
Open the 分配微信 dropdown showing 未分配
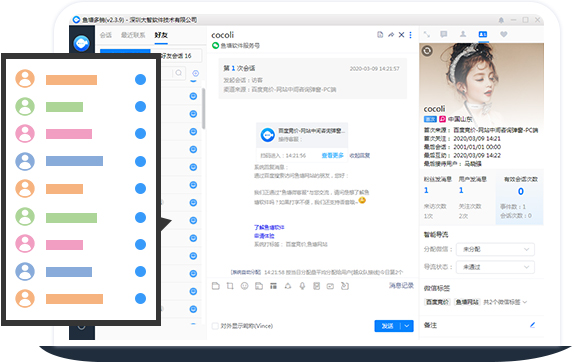(495, 249)
